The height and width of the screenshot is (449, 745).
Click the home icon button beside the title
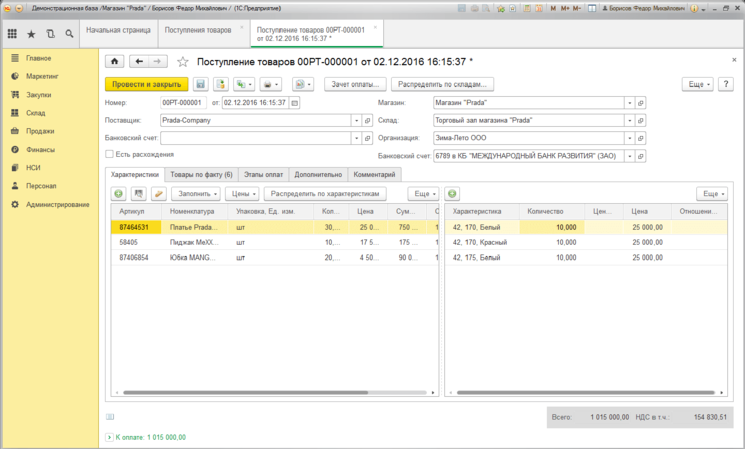(x=115, y=61)
